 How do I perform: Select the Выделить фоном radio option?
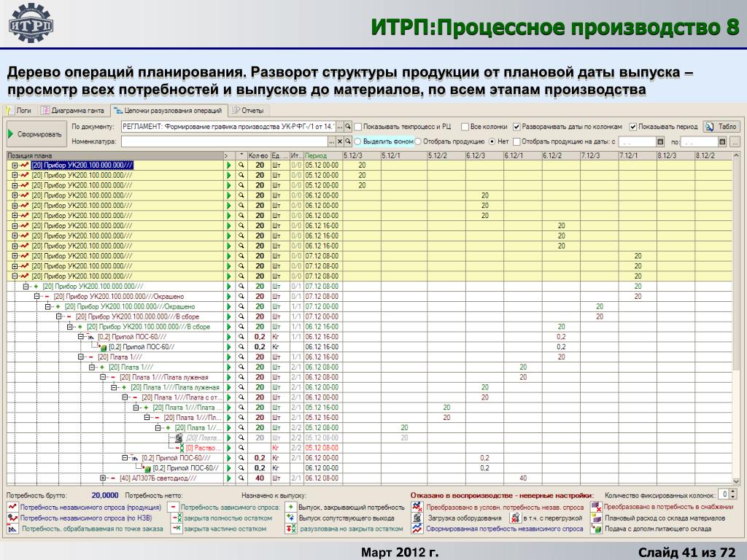[357, 141]
